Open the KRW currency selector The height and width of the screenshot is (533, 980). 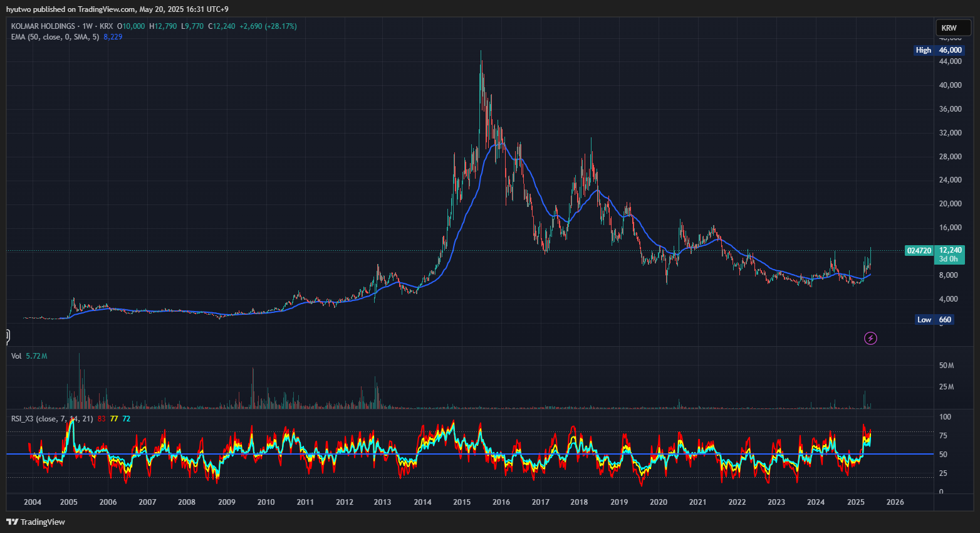point(953,28)
